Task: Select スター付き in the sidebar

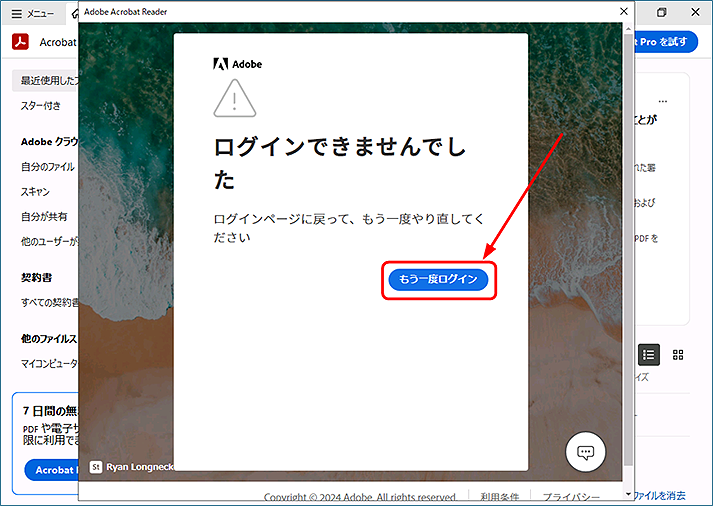Action: [40, 106]
